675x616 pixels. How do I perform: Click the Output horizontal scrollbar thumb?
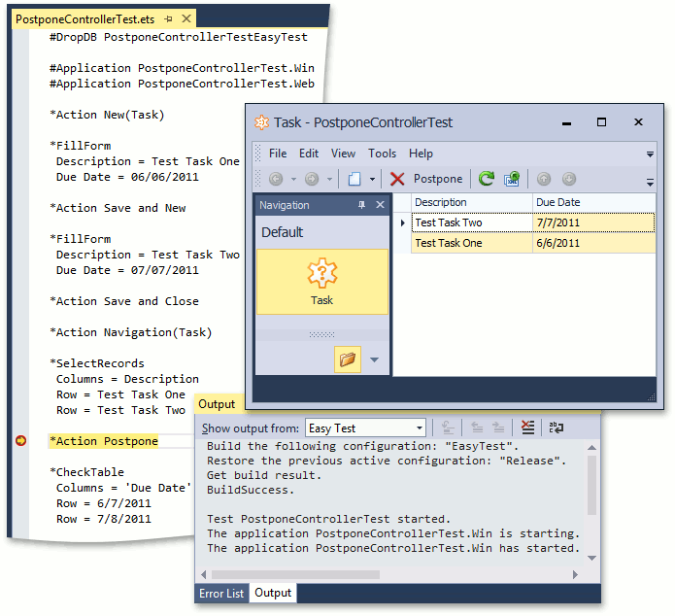point(296,574)
